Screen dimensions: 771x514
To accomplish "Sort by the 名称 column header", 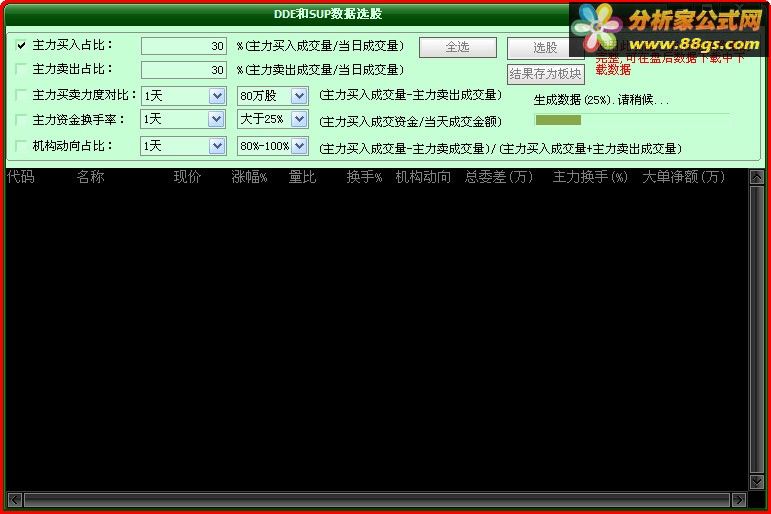I will click(90, 177).
